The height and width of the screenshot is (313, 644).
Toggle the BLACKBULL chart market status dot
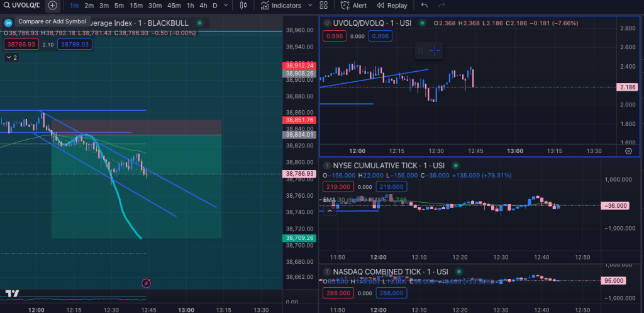coord(199,23)
